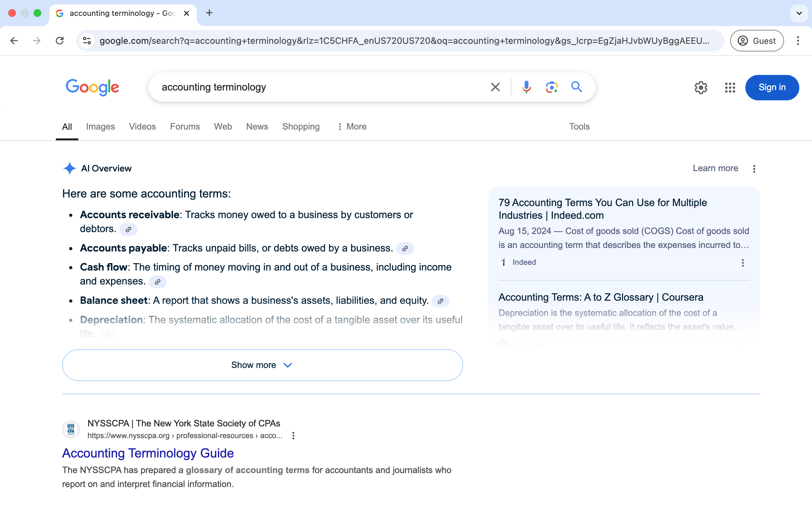Click the Indeed source favicon
This screenshot has width=812, height=508.
pos(504,262)
